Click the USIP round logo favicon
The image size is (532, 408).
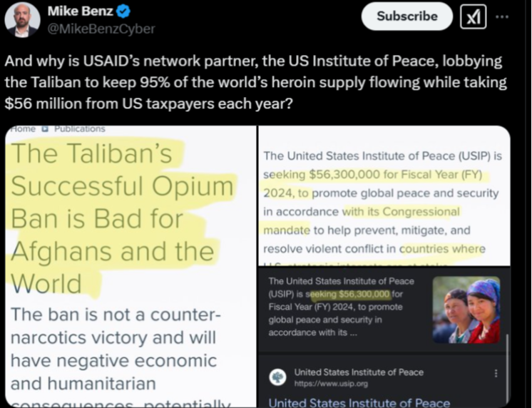click(278, 377)
